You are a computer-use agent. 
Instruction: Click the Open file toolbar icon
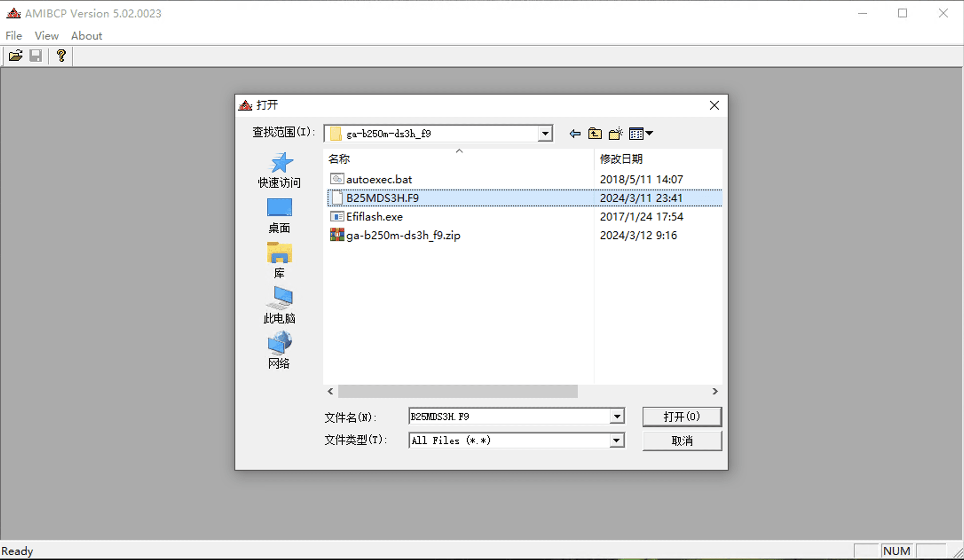pyautogui.click(x=16, y=56)
